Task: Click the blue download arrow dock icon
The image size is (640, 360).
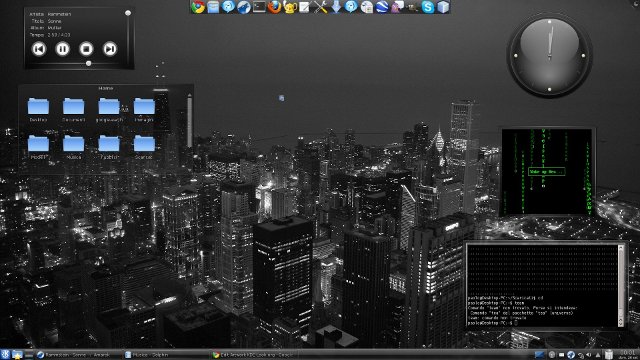Action: [x=336, y=7]
